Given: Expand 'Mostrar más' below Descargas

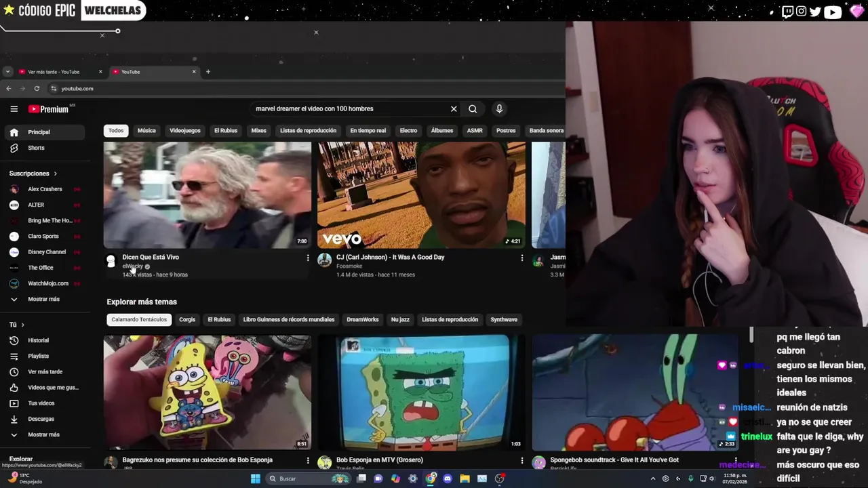Looking at the screenshot, I should [43, 434].
